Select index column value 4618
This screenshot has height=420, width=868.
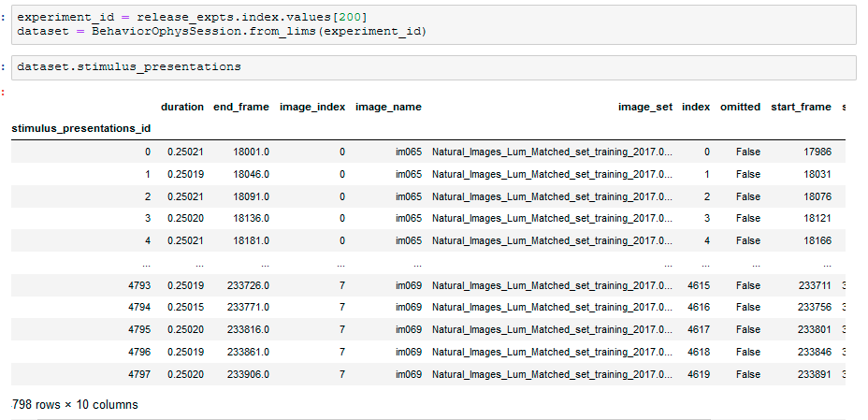699,352
